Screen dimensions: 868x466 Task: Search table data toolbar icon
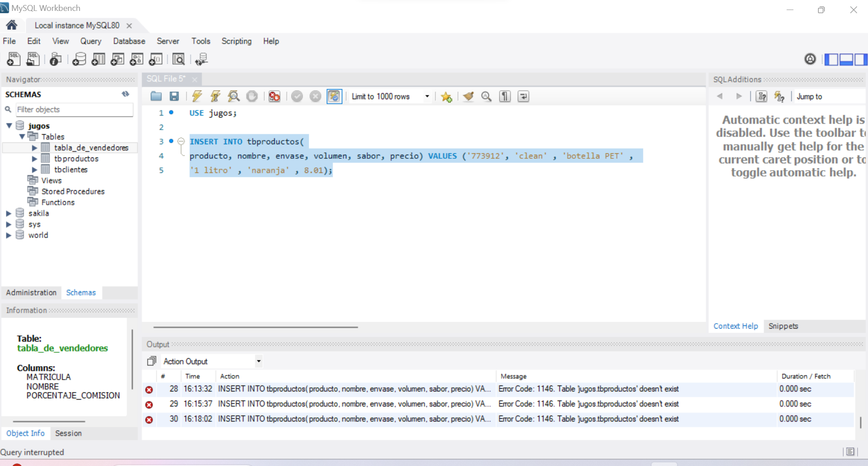click(178, 59)
